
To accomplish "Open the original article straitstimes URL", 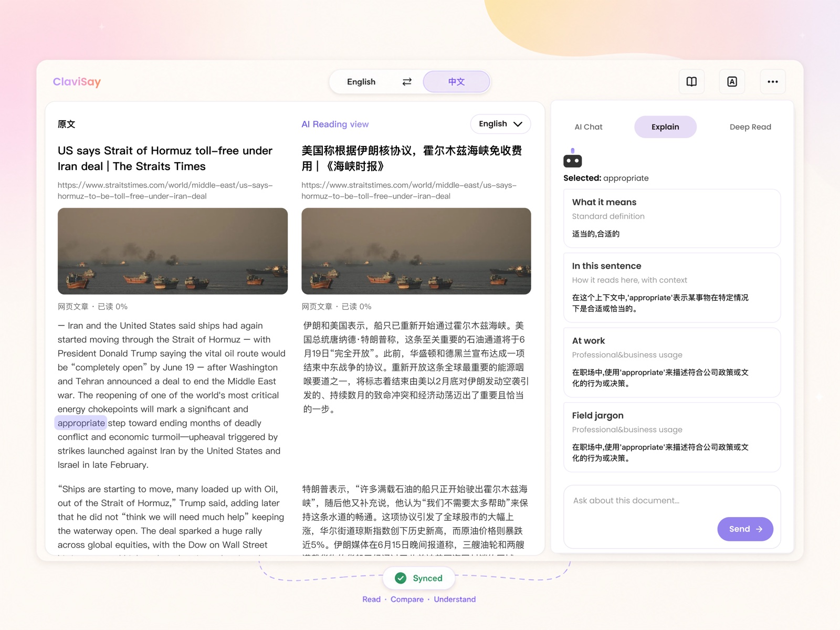I will 165,191.
